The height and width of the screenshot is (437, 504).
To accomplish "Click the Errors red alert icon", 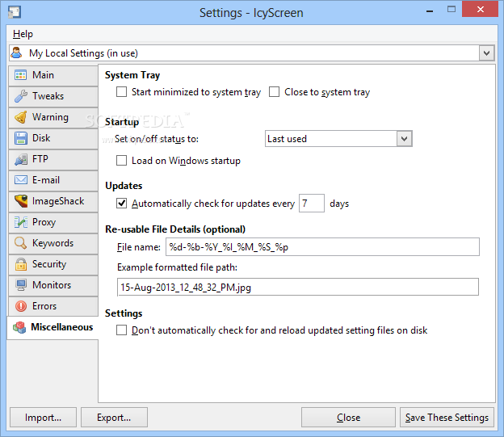I will click(21, 306).
